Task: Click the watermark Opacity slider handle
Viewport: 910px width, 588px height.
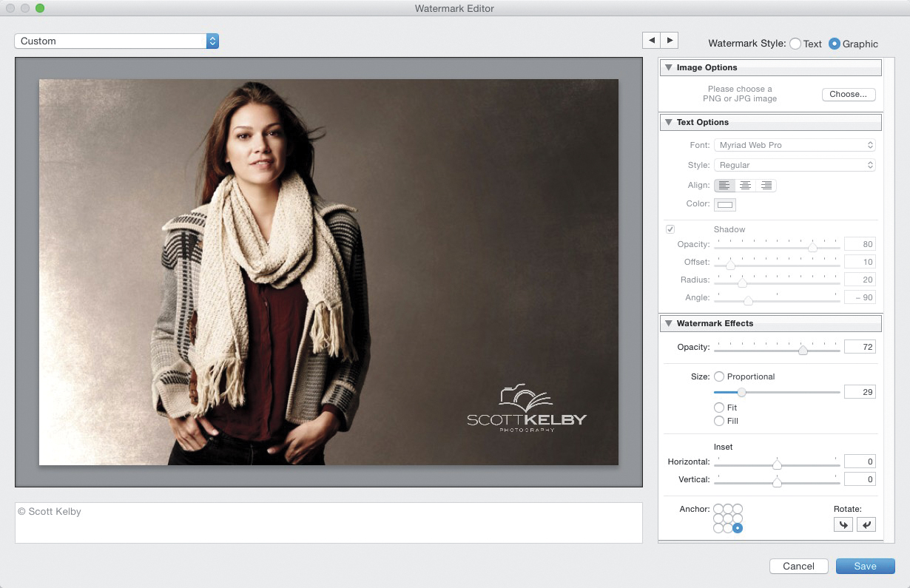Action: tap(803, 350)
